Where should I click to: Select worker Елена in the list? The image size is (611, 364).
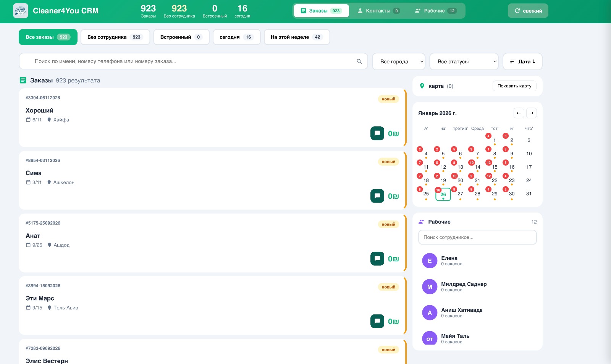point(477,261)
